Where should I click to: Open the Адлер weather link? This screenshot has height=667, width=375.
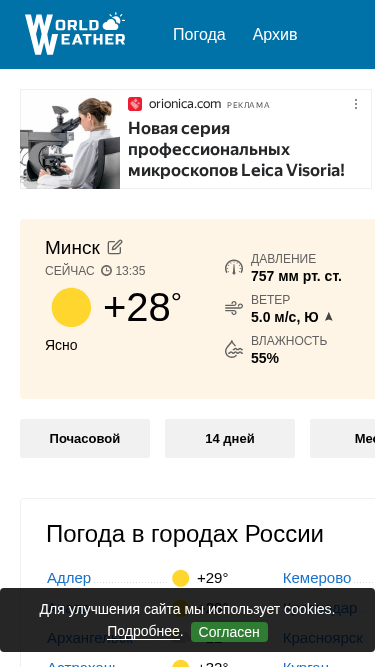[x=69, y=578]
